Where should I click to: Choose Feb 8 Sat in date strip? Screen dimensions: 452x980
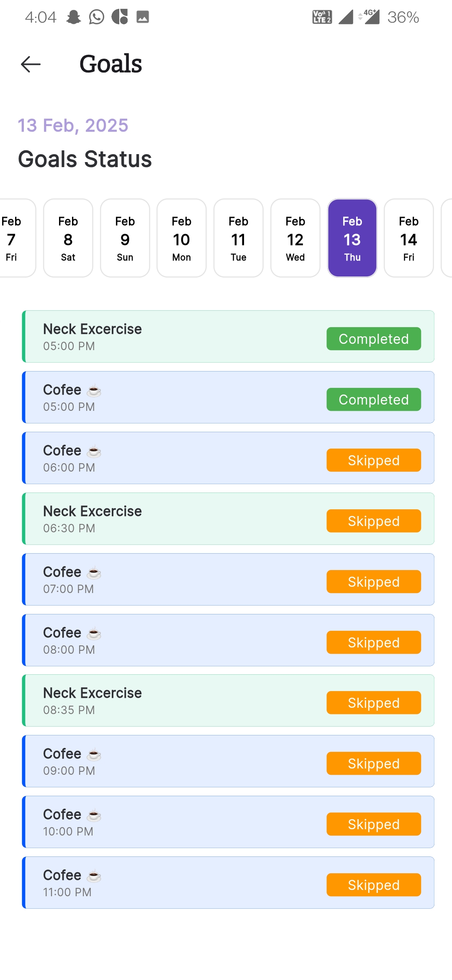click(68, 238)
